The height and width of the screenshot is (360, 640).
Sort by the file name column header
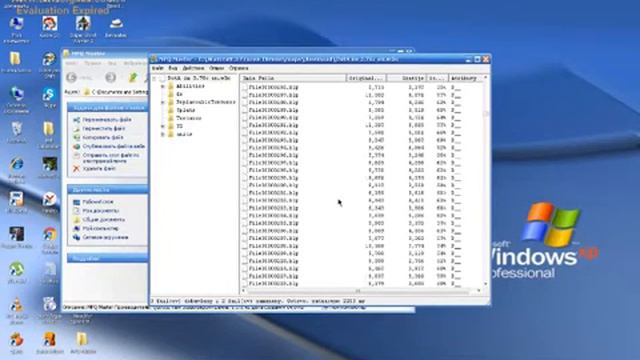click(293, 78)
